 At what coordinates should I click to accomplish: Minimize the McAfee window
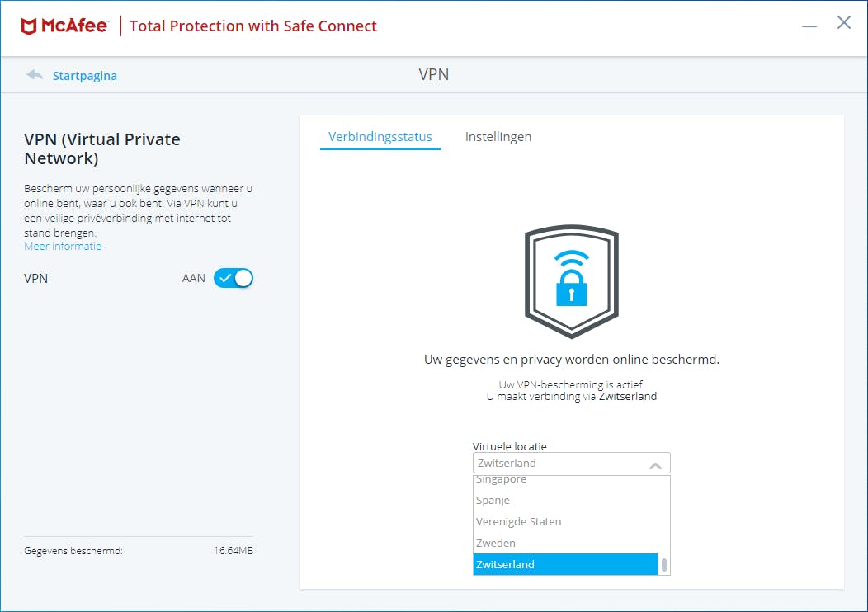point(810,26)
